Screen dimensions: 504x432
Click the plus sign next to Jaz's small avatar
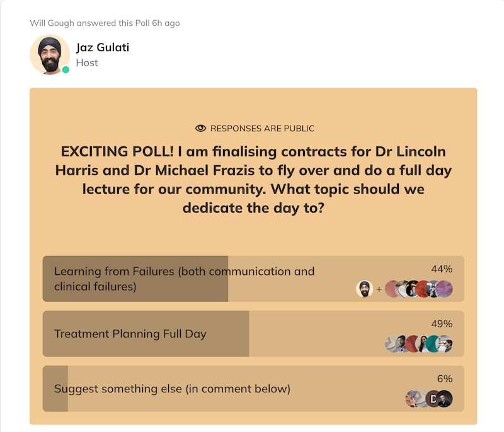click(x=379, y=289)
